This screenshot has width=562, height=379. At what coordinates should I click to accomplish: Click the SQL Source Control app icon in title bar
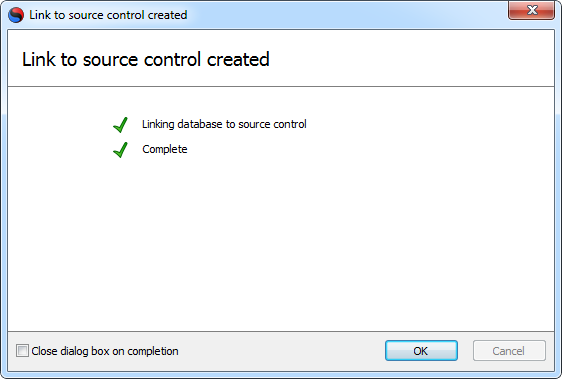click(16, 15)
